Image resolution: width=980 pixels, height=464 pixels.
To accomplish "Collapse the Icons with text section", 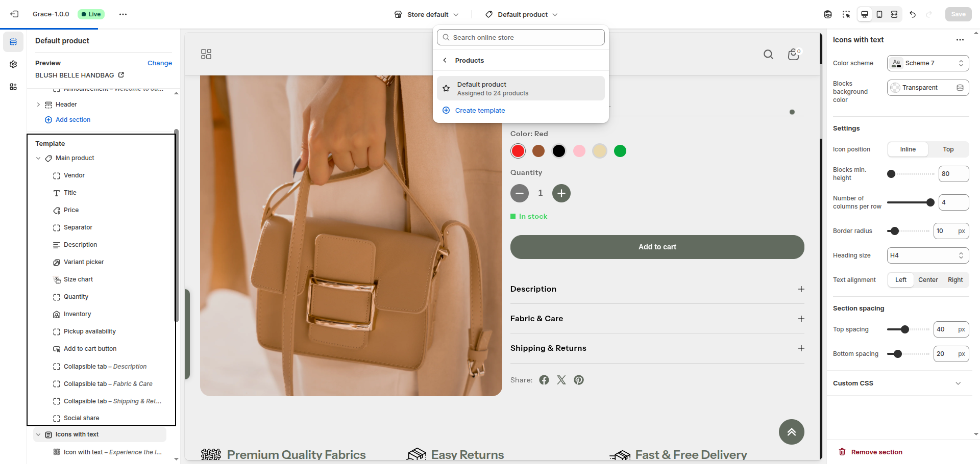I will 38,434.
